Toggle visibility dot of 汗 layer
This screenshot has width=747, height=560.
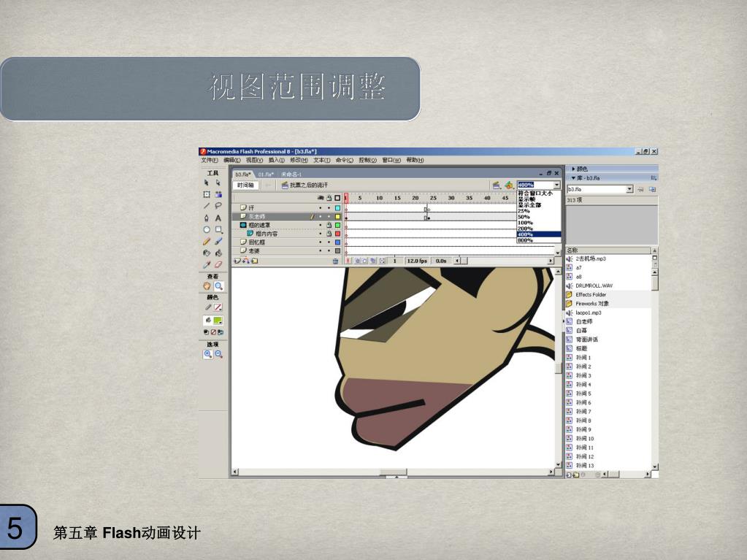pyautogui.click(x=320, y=208)
